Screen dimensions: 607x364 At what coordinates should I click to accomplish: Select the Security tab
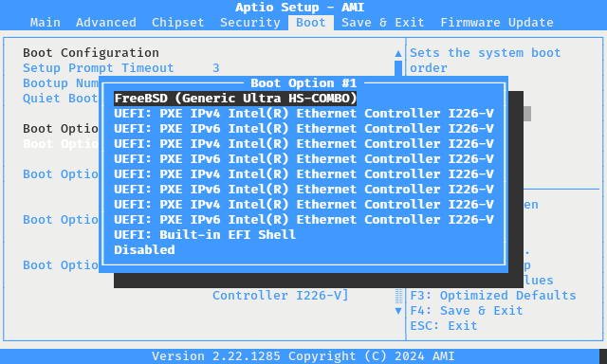click(250, 23)
